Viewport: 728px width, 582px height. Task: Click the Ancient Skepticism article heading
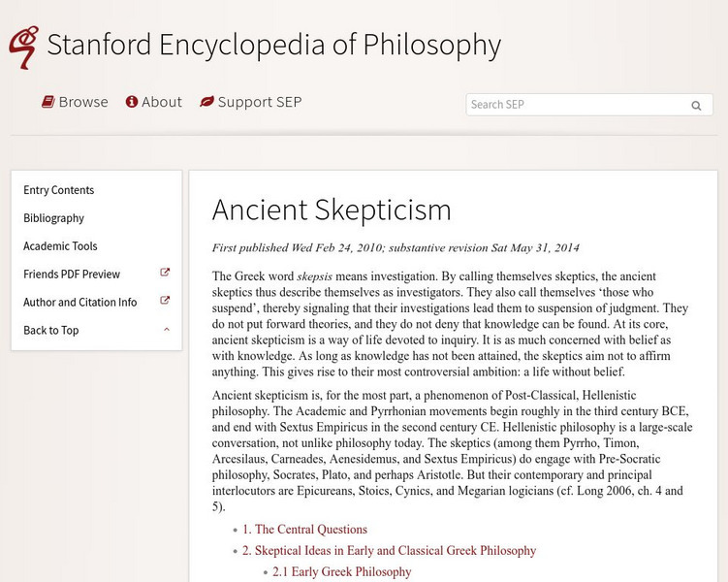point(332,210)
